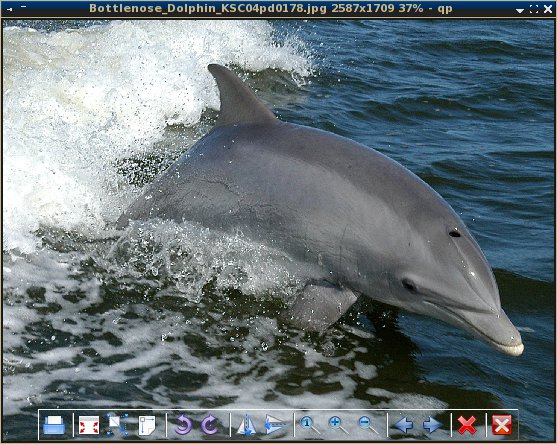Open the window menu at the title bar's left edge
This screenshot has width=557, height=444.
(x=10, y=9)
